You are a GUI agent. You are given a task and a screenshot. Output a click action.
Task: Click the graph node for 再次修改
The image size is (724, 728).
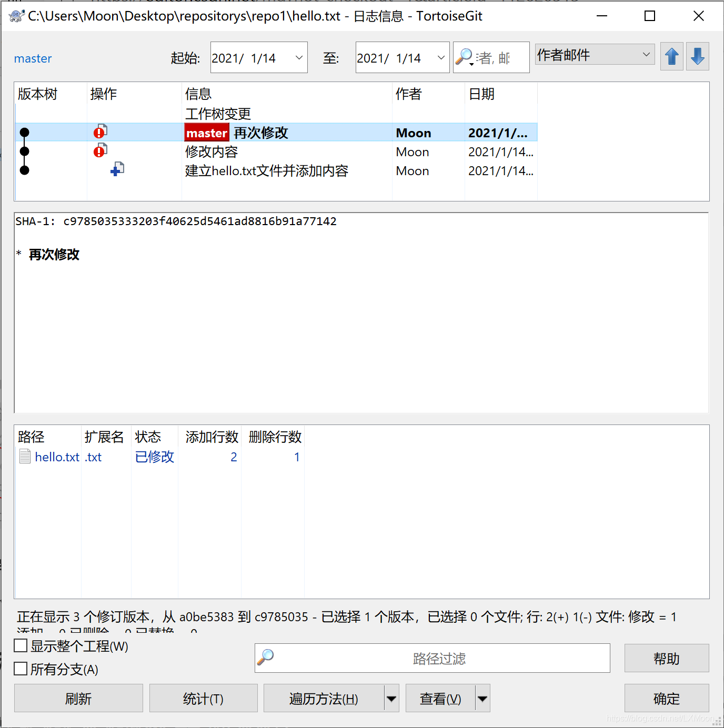[x=24, y=133]
